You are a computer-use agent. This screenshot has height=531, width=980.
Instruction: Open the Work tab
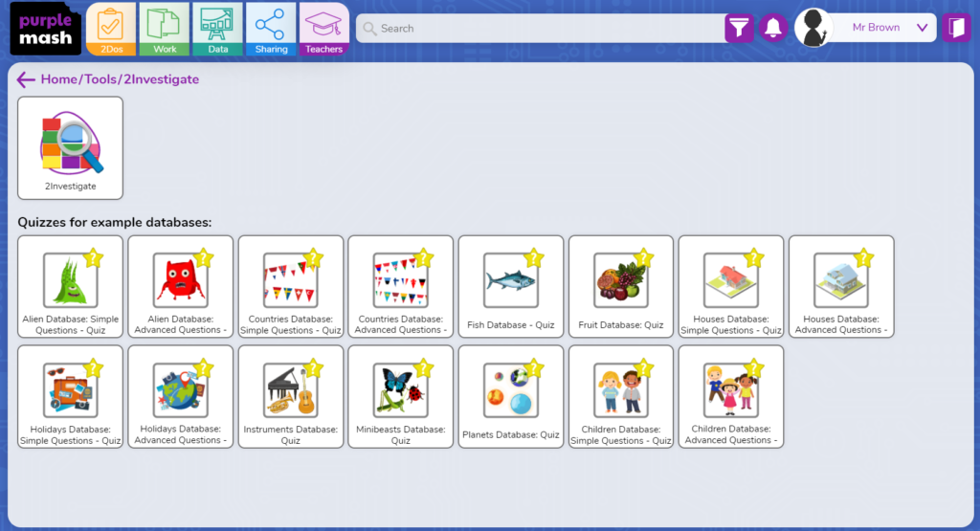165,29
